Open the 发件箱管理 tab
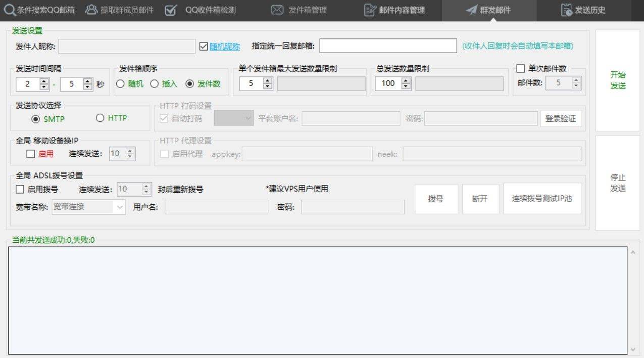The height and width of the screenshot is (358, 644). pos(307,10)
